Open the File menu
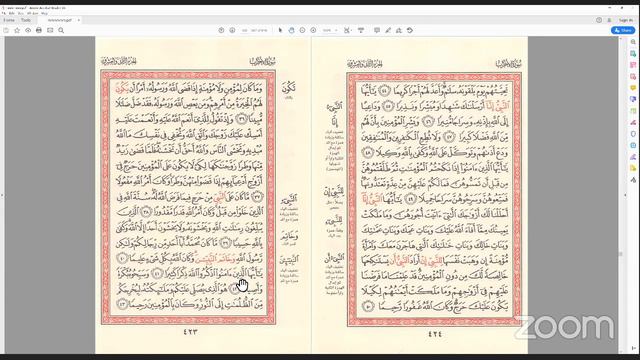 coord(4,13)
